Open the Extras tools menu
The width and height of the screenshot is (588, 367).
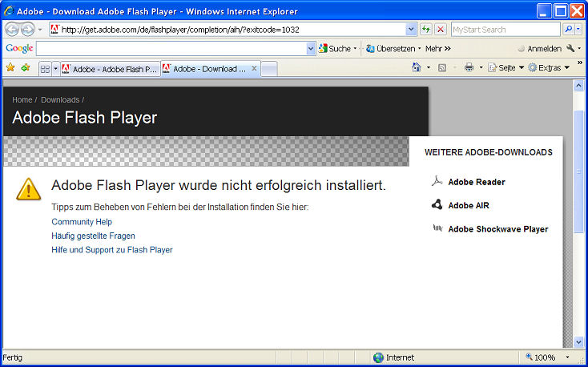pos(550,68)
